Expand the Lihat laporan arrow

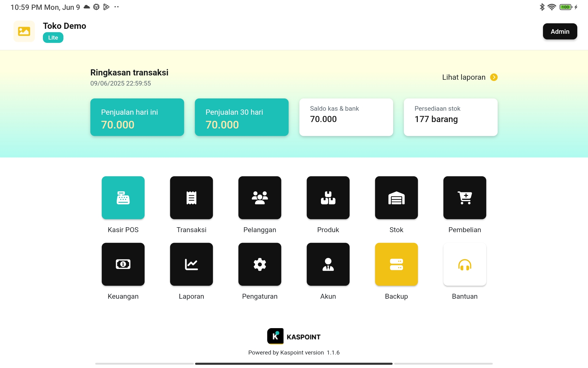[494, 77]
